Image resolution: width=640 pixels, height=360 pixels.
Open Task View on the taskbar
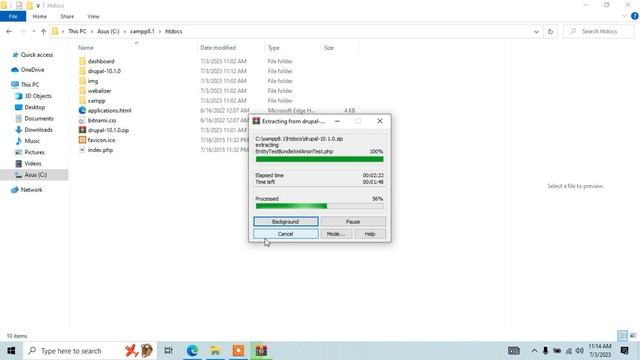click(168, 351)
